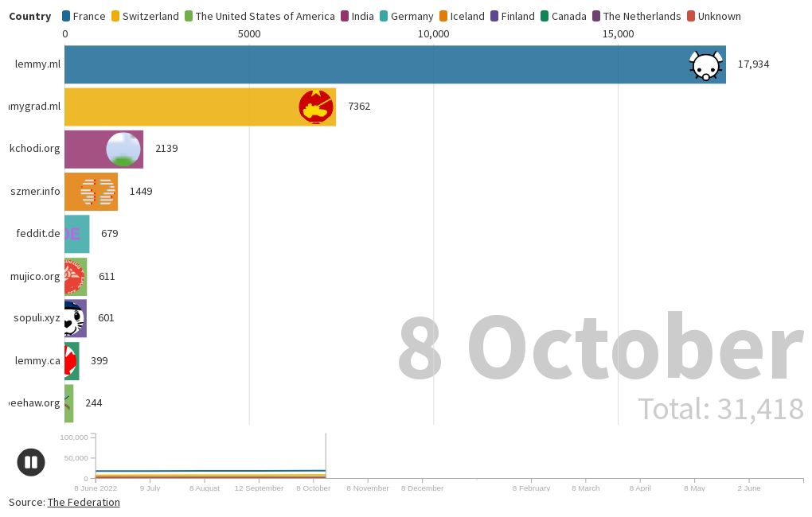Image resolution: width=812 pixels, height=517 pixels.
Task: Toggle The United States of America legend
Action: tap(260, 16)
